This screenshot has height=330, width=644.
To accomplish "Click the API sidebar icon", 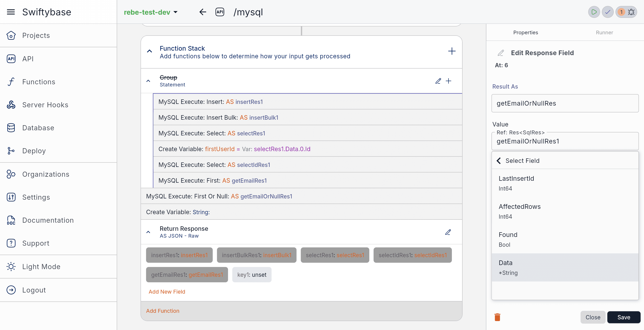I will tap(11, 59).
